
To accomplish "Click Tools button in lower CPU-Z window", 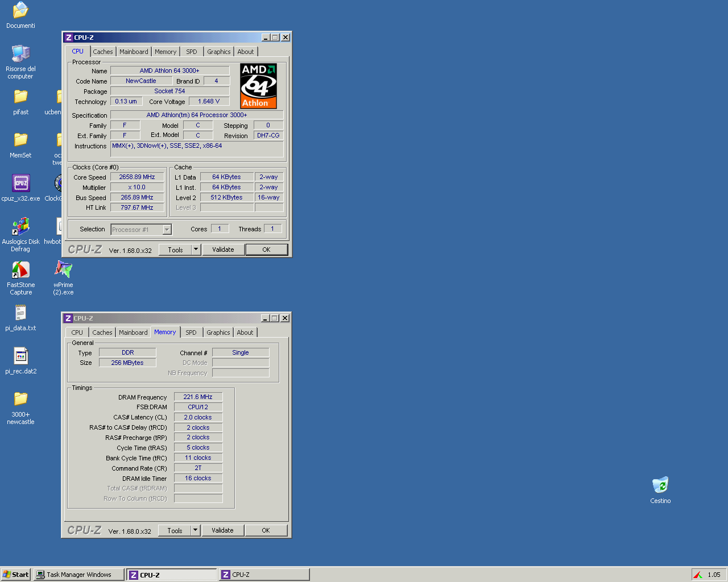I will pos(175,530).
